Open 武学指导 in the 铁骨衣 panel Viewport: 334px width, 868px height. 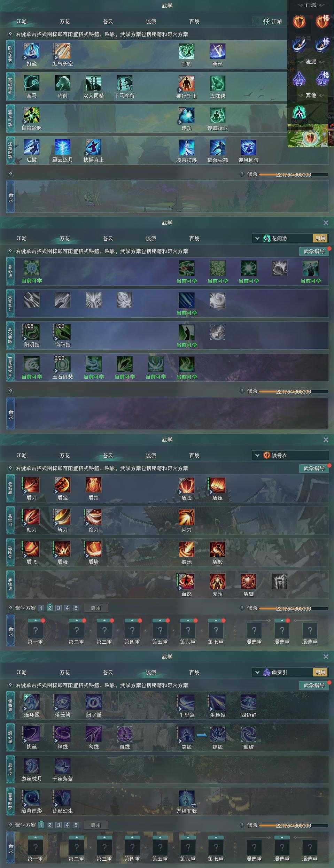coord(314,468)
